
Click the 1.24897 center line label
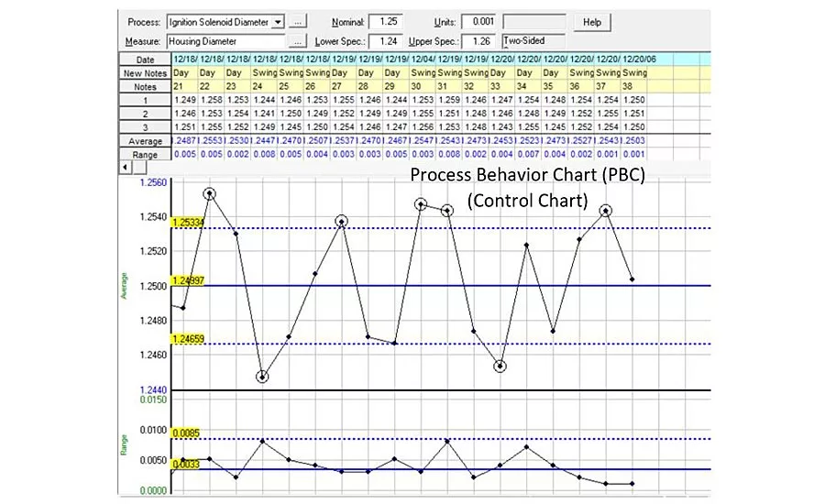click(188, 280)
